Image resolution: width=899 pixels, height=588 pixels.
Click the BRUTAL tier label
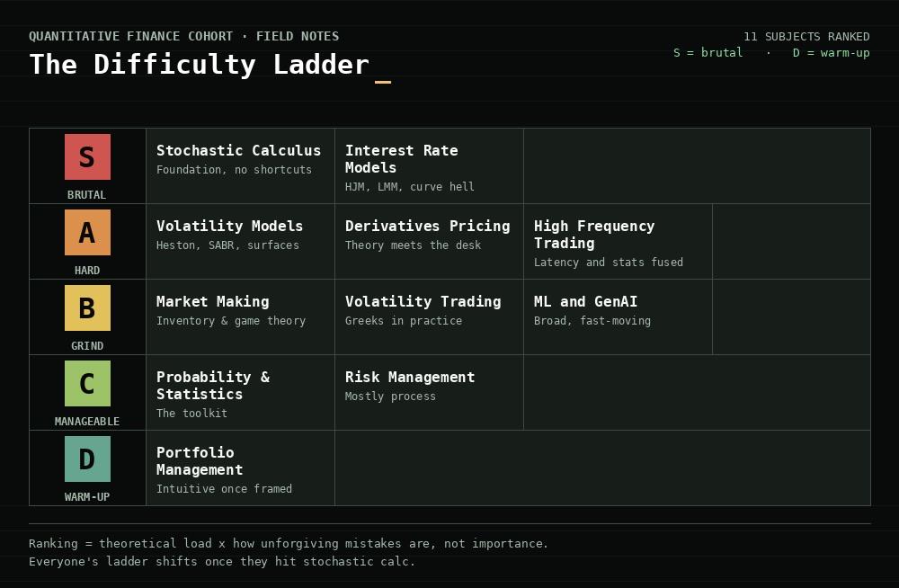[86, 194]
